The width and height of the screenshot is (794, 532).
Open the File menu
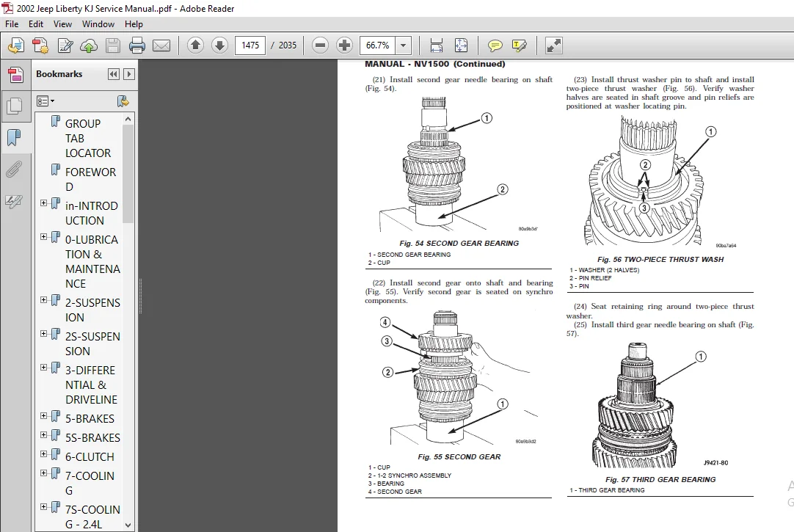tap(12, 23)
